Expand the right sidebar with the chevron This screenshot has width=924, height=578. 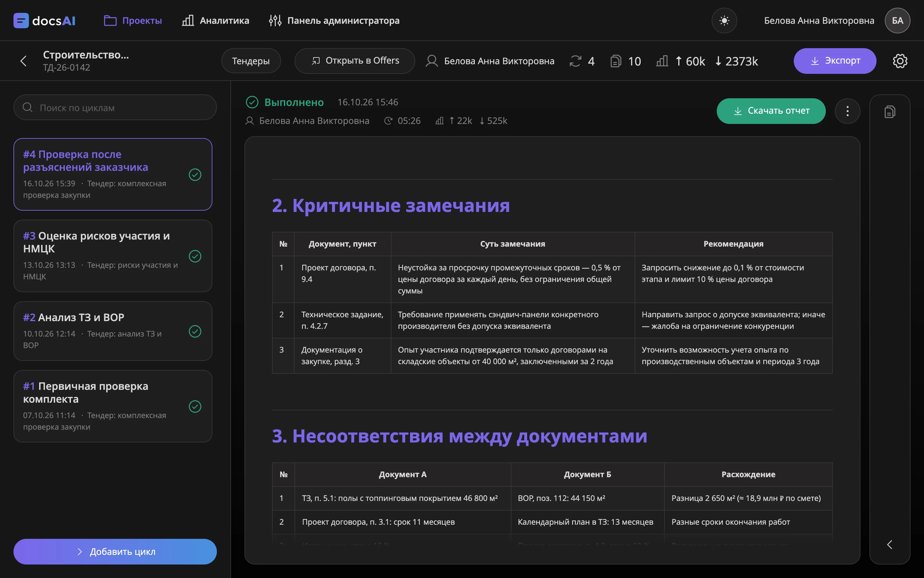pos(890,544)
